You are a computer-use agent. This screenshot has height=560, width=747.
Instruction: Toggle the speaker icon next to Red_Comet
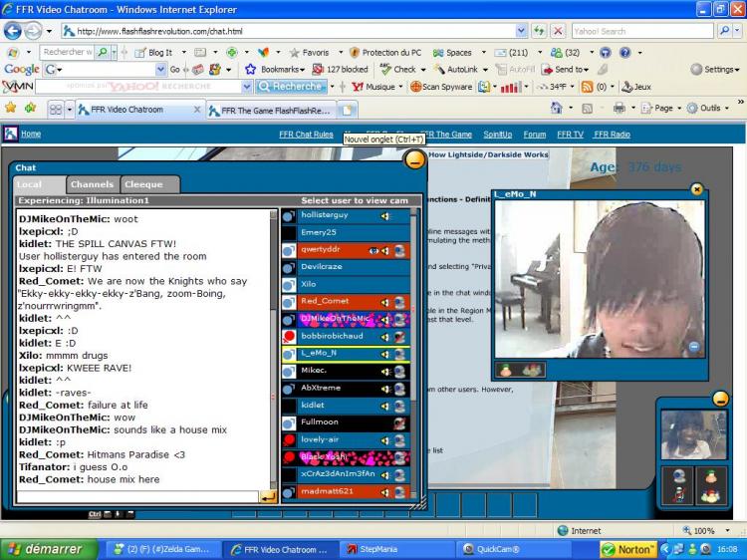(385, 301)
